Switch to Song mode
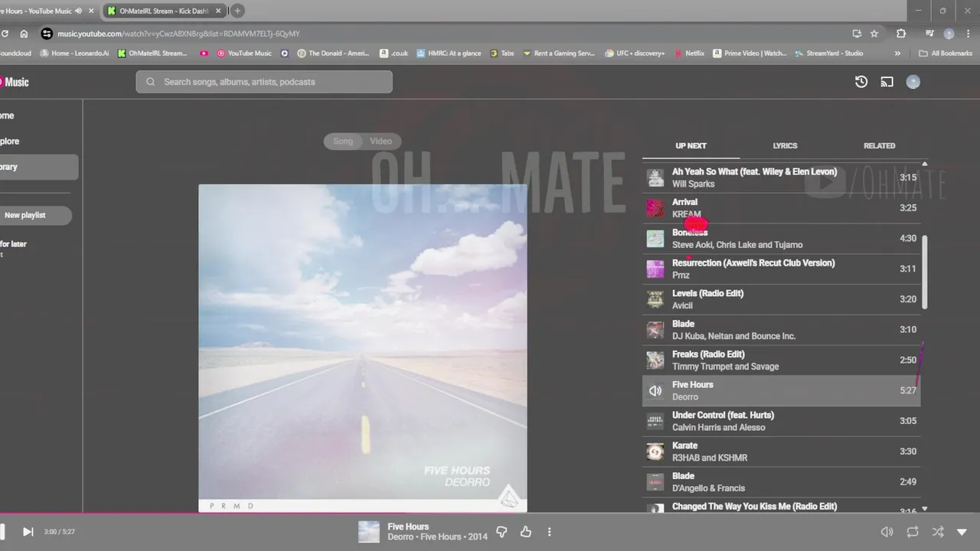 click(343, 141)
